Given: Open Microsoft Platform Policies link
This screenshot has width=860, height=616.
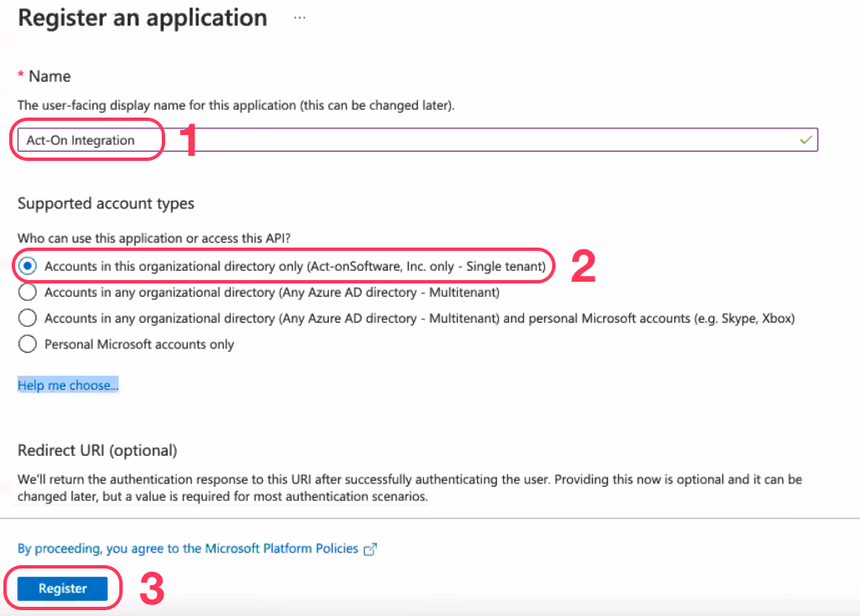Looking at the screenshot, I should coord(188,548).
